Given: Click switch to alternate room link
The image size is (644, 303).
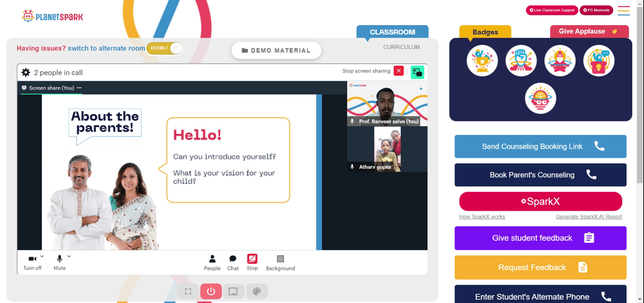Looking at the screenshot, I should click(106, 48).
